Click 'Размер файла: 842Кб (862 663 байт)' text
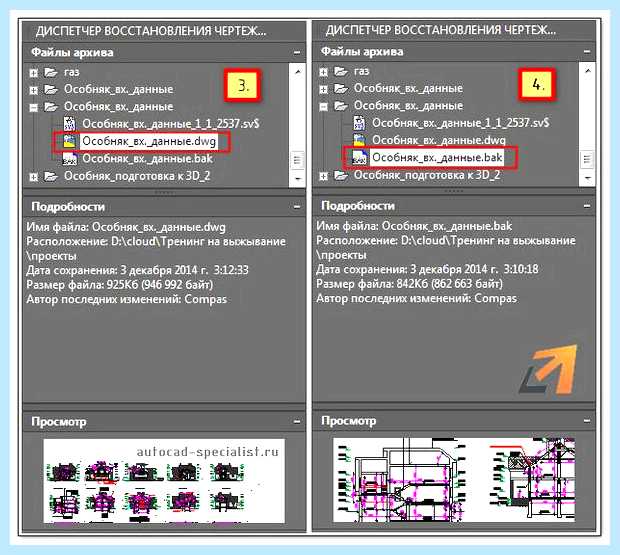The image size is (620, 555). [409, 284]
